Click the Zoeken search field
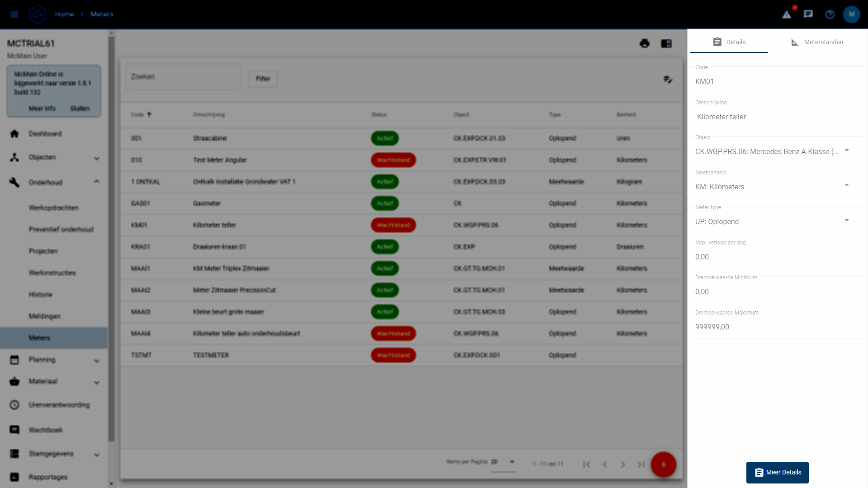 (183, 77)
